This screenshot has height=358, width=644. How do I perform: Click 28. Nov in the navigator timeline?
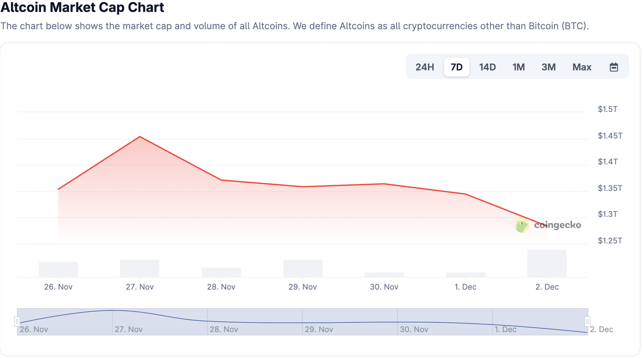(224, 329)
